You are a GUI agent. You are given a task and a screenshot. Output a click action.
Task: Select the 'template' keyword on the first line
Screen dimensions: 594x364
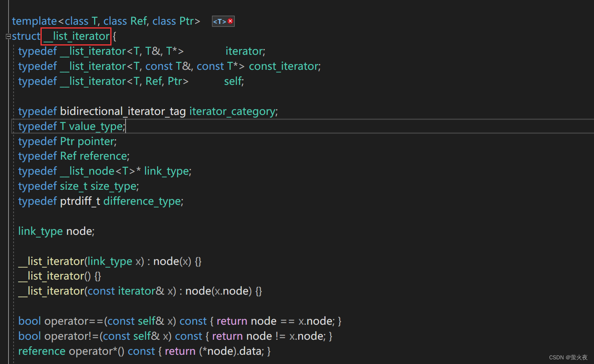point(34,21)
